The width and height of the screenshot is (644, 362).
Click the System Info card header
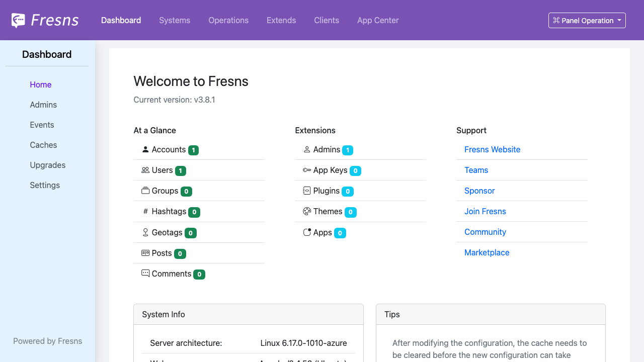249,314
